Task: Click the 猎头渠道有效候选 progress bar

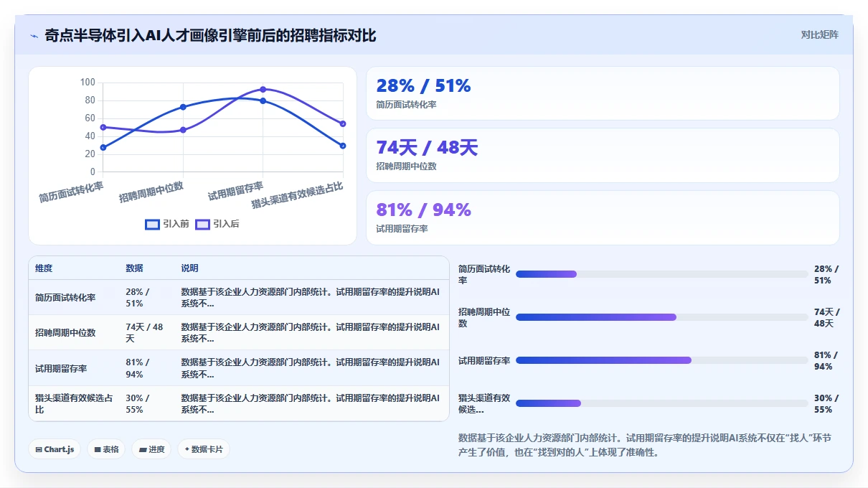Action: tap(661, 403)
